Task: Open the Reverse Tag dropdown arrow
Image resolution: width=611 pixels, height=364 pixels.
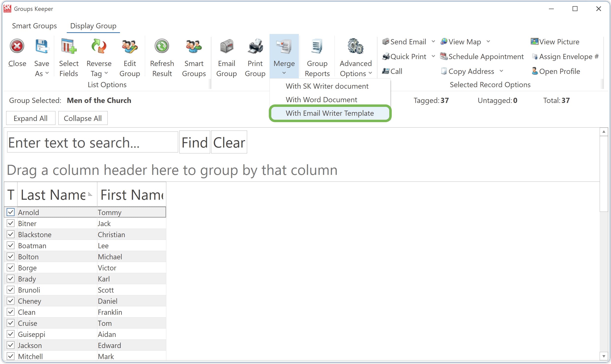Action: pos(106,73)
